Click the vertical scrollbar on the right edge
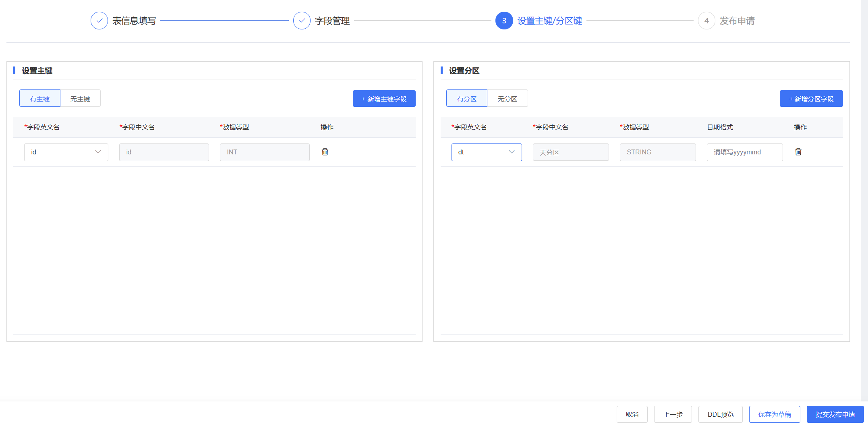This screenshot has width=868, height=426. point(864,202)
